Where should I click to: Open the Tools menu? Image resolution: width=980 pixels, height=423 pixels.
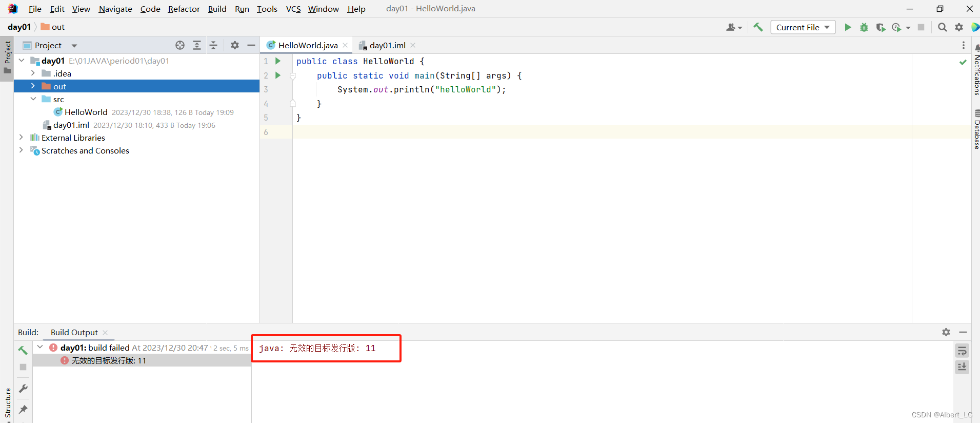[267, 9]
